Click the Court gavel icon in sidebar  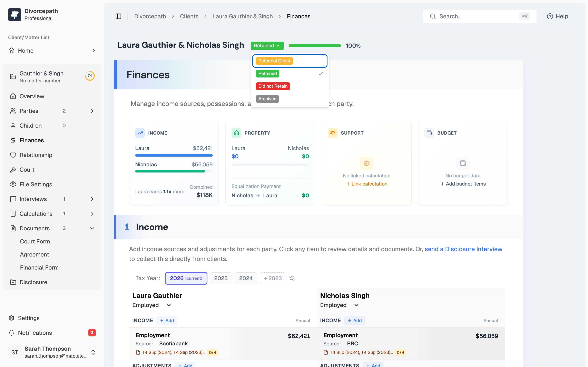[x=13, y=169]
